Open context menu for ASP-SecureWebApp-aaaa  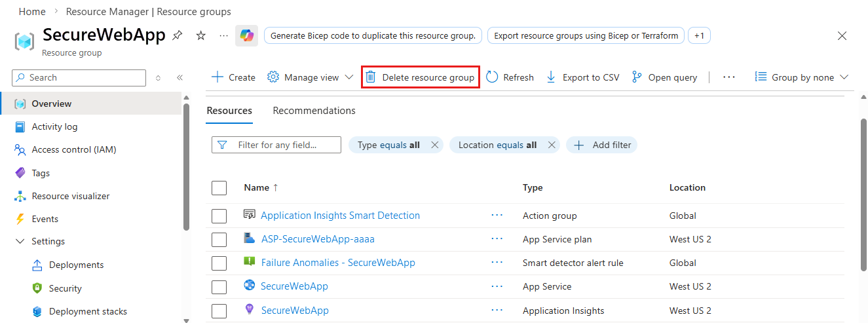point(497,238)
